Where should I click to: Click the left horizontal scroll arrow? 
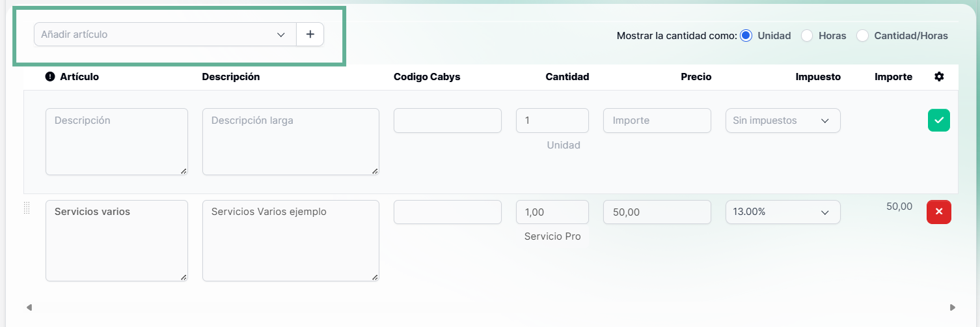[29, 307]
